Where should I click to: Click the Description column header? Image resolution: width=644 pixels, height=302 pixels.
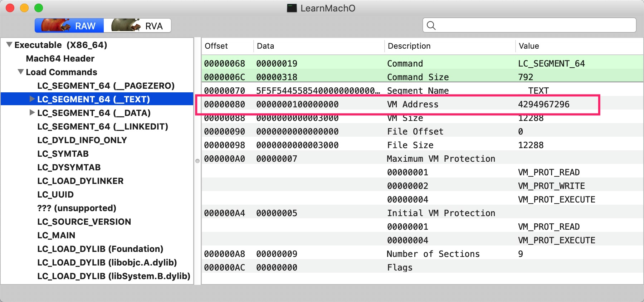pos(409,46)
